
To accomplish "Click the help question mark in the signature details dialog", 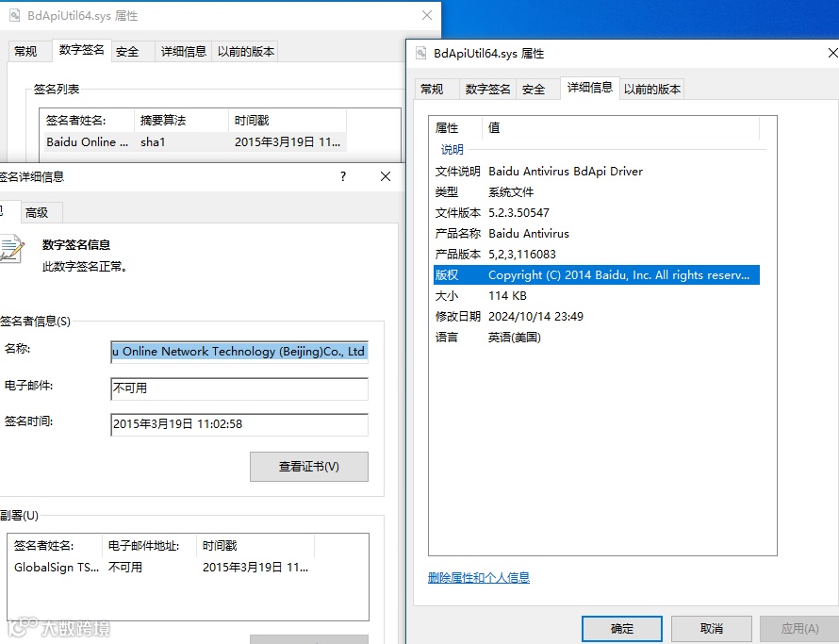I will click(x=343, y=176).
